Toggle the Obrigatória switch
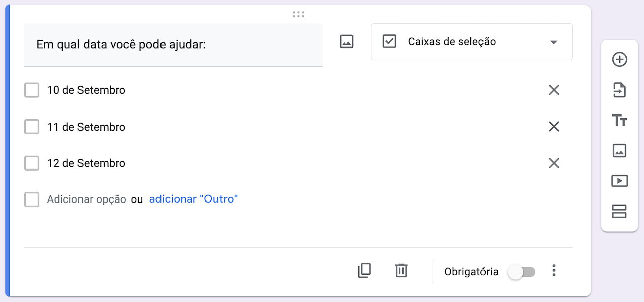Screen dimensions: 644x302 (x=522, y=272)
